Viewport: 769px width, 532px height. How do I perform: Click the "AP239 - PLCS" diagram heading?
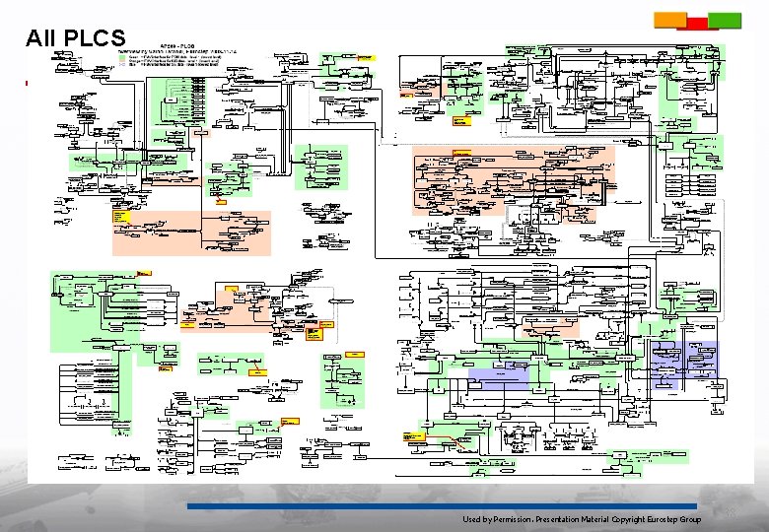[x=177, y=46]
